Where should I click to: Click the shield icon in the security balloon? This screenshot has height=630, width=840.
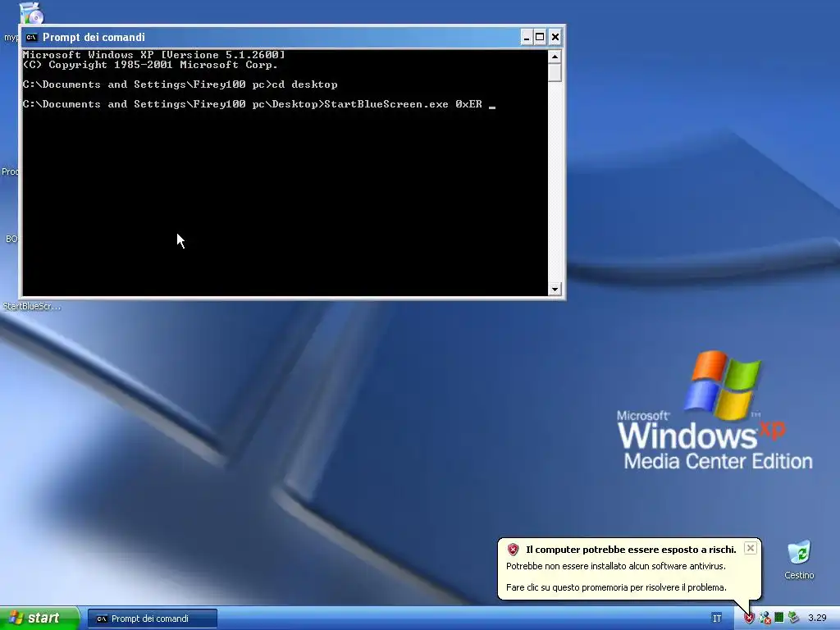[x=514, y=549]
